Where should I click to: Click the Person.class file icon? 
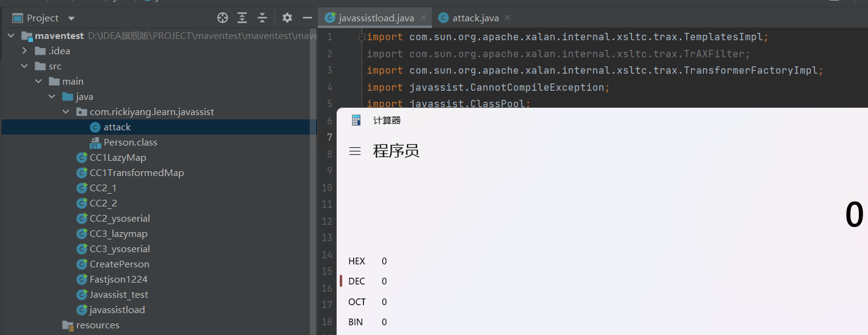(x=95, y=143)
